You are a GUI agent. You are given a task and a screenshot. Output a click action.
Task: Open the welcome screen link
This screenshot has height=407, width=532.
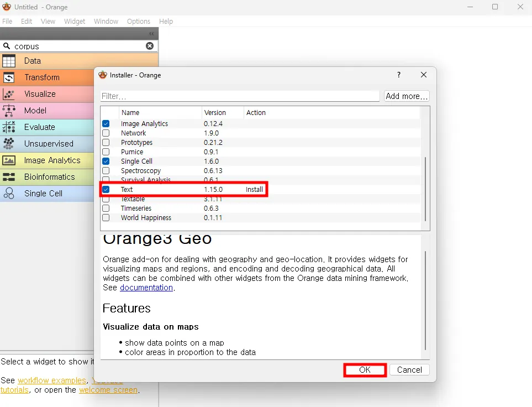pyautogui.click(x=108, y=390)
